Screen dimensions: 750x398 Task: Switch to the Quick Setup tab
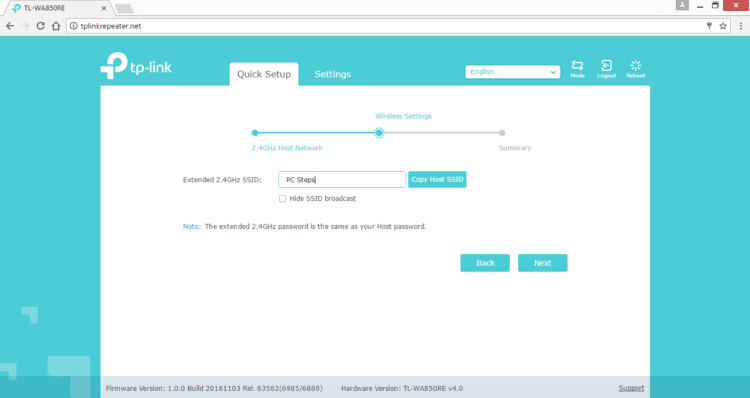[x=264, y=74]
